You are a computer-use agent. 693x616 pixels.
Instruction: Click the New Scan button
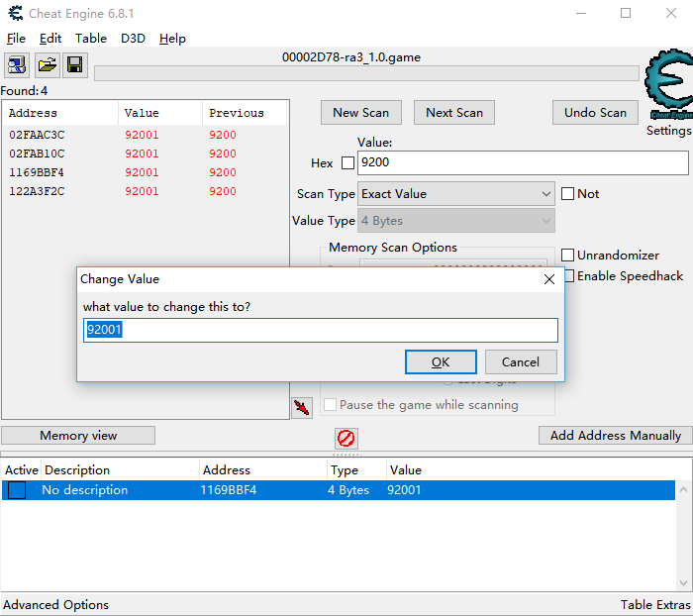(361, 113)
